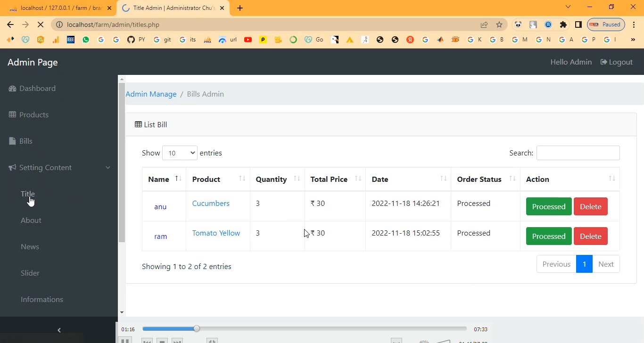The image size is (644, 343).
Task: Expand the Setting Content menu
Action: pos(59,168)
